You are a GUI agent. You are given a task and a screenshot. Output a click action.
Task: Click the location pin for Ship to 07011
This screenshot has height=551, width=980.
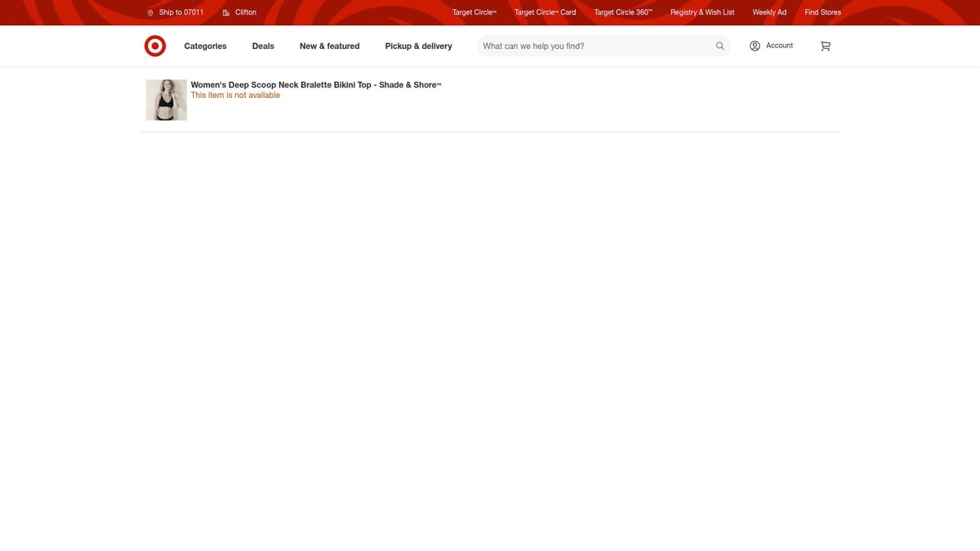[150, 13]
